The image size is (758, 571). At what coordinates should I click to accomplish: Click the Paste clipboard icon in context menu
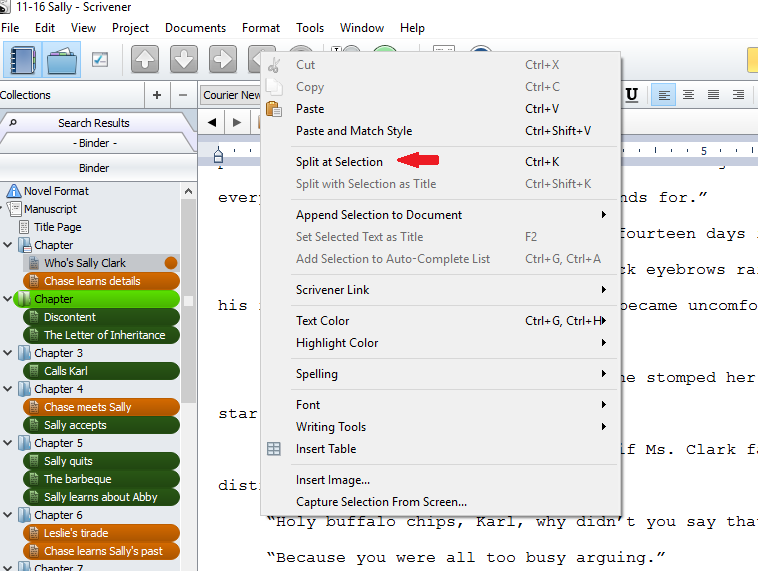coord(274,109)
